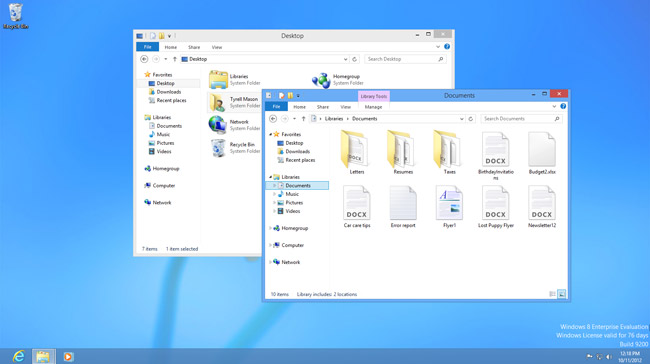Select Pictures library in Documents pane
650x364 pixels.
(290, 203)
